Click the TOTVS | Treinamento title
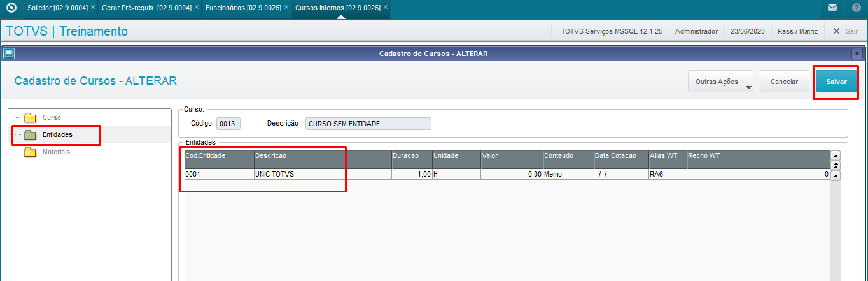The width and height of the screenshot is (868, 281). coord(67,31)
